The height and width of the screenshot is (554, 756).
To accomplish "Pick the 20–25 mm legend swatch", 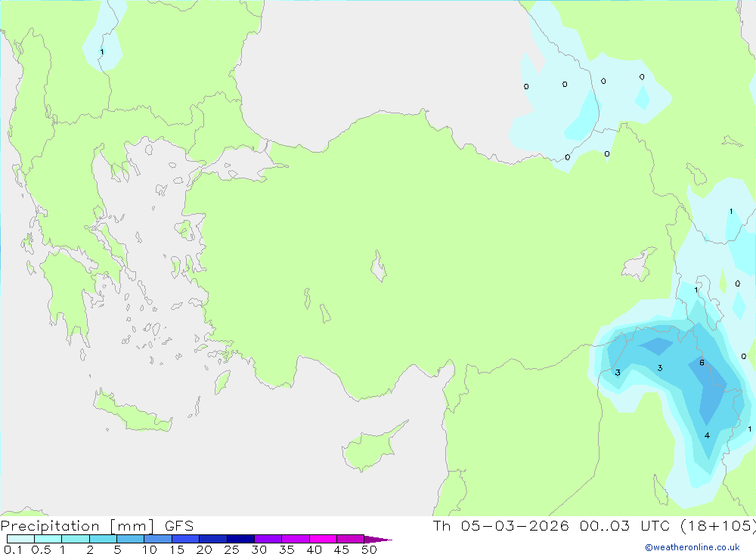I will (213, 539).
